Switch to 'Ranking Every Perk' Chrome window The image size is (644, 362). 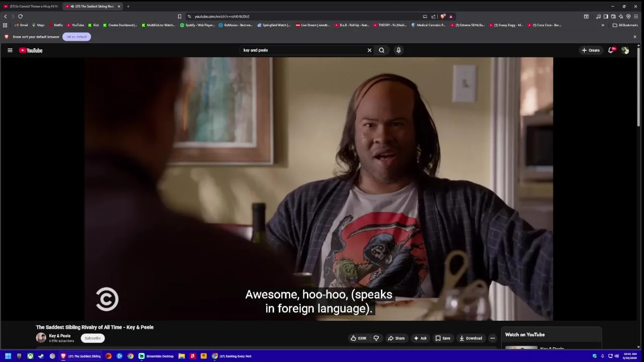pyautogui.click(x=232, y=356)
